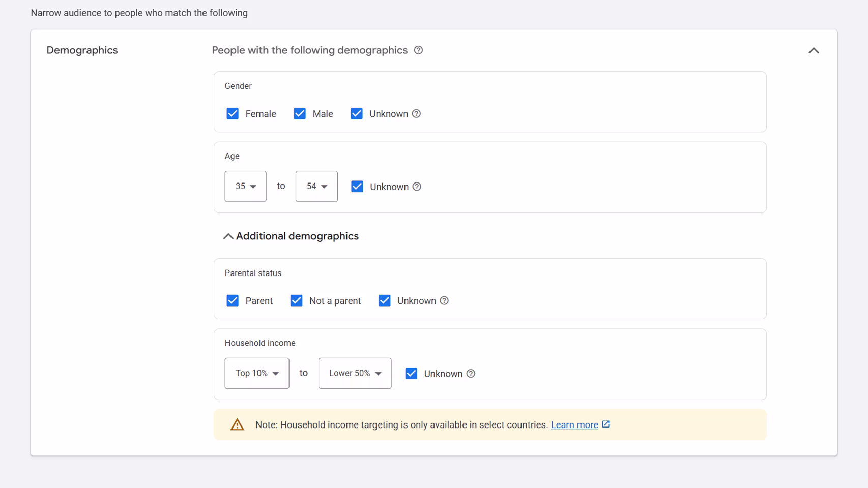Disable the Male gender checkbox
The image size is (868, 488).
(300, 113)
